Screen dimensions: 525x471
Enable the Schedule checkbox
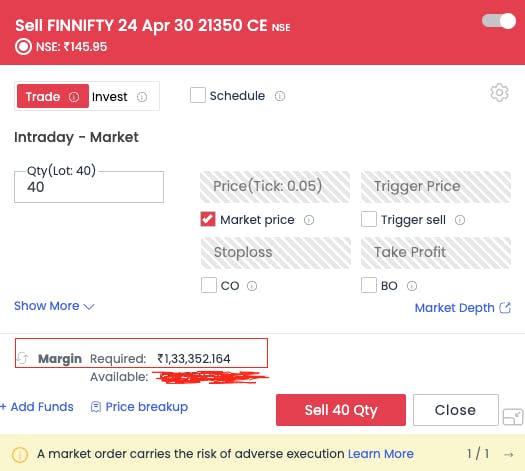click(x=198, y=95)
